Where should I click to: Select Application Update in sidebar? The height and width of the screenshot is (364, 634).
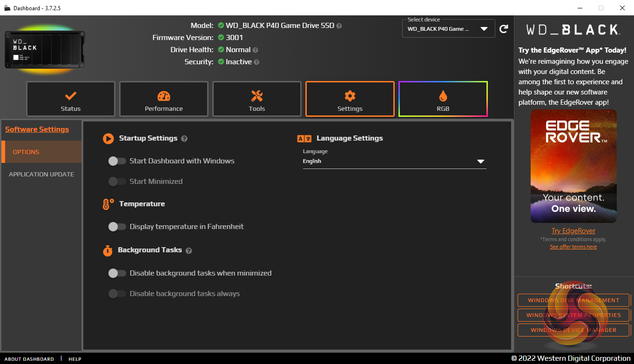41,174
